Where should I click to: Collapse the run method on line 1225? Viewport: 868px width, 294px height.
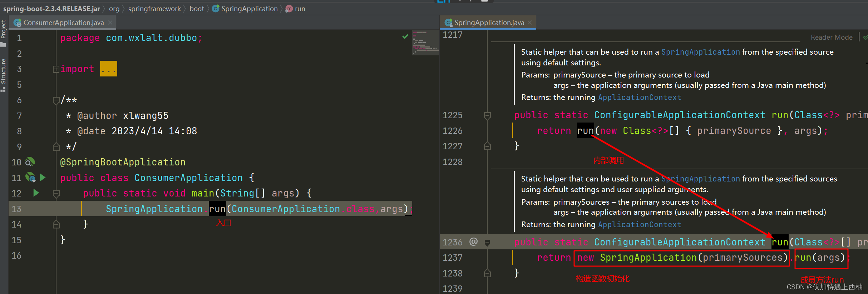point(487,115)
